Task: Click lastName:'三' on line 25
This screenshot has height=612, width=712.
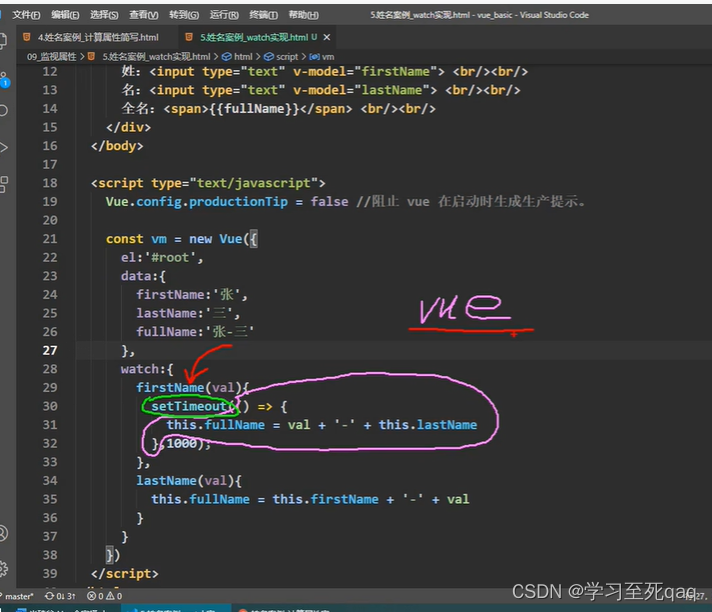Action: tap(185, 314)
